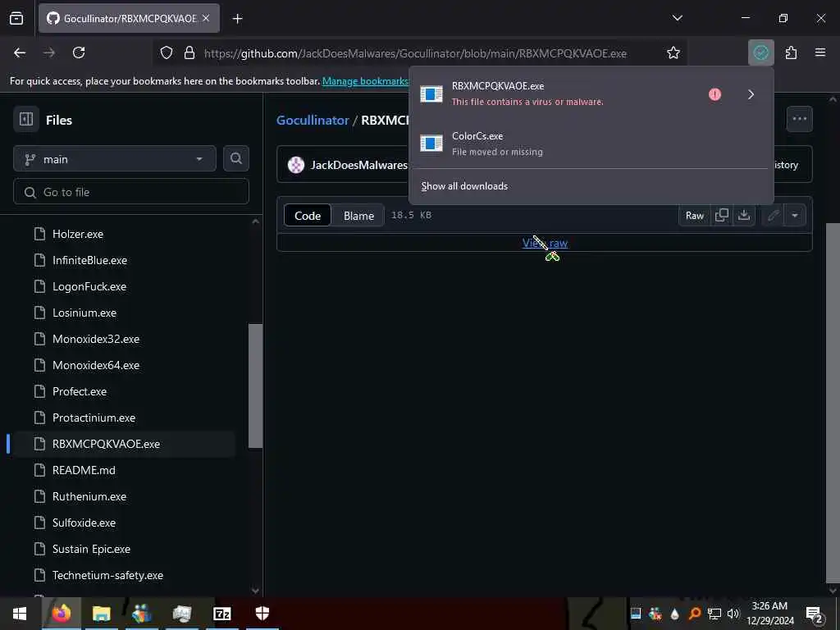Viewport: 840px width, 630px height.
Task: Click the address bar URL
Action: [415, 53]
